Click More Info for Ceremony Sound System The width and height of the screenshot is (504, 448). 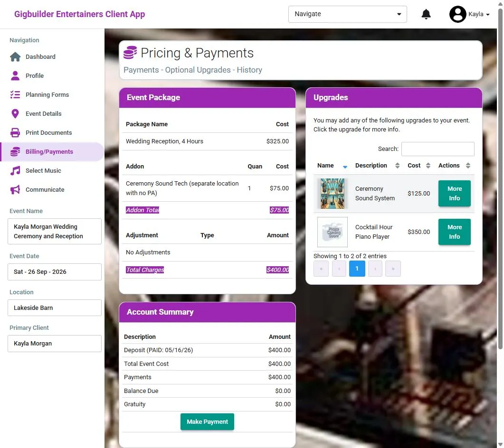click(x=454, y=193)
